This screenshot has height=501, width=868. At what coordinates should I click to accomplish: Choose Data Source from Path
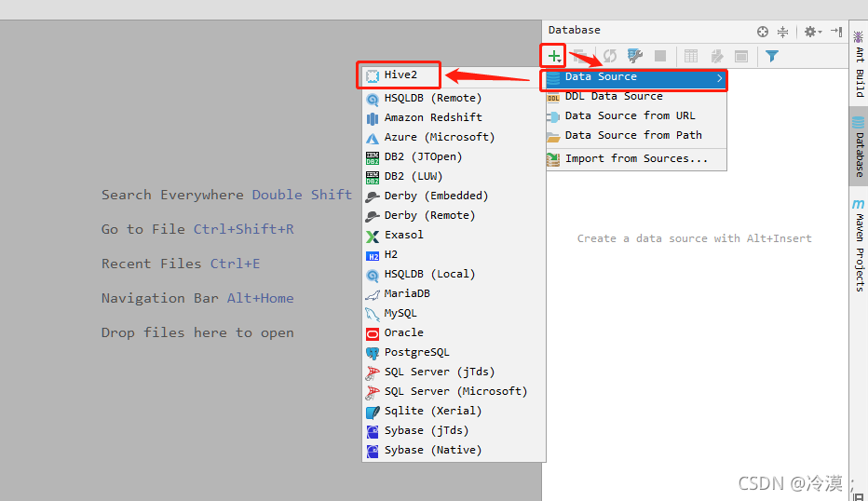[636, 135]
